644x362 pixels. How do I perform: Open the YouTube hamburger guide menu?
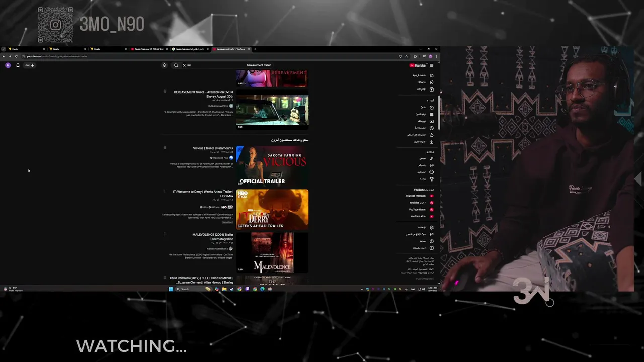(x=431, y=65)
